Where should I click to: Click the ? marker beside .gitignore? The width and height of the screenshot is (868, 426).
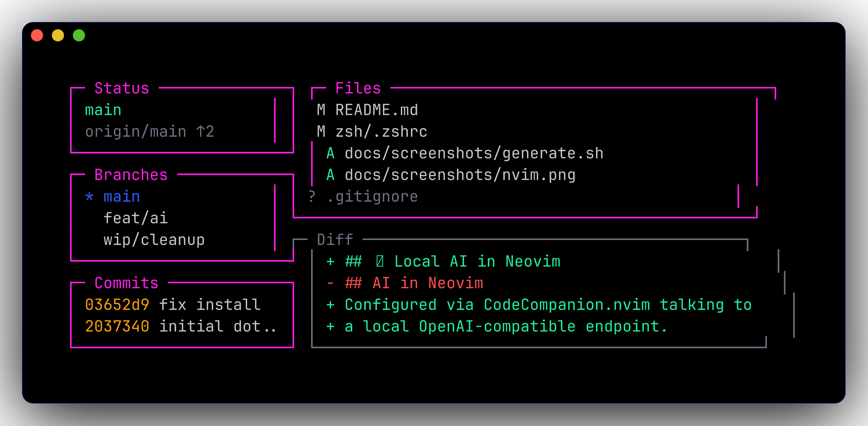312,196
